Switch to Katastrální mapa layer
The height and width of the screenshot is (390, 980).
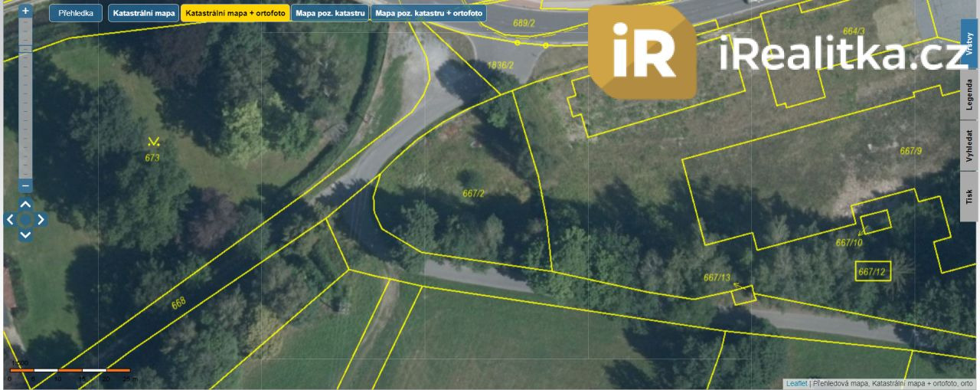point(144,13)
